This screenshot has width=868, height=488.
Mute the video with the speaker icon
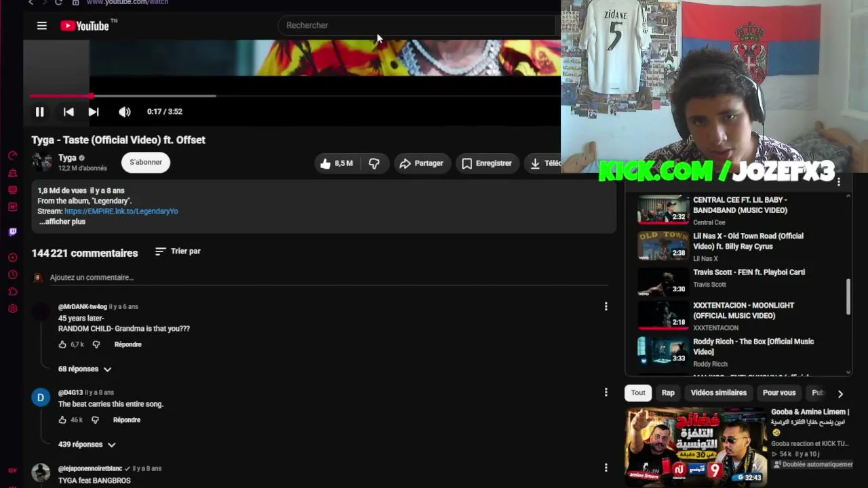125,112
